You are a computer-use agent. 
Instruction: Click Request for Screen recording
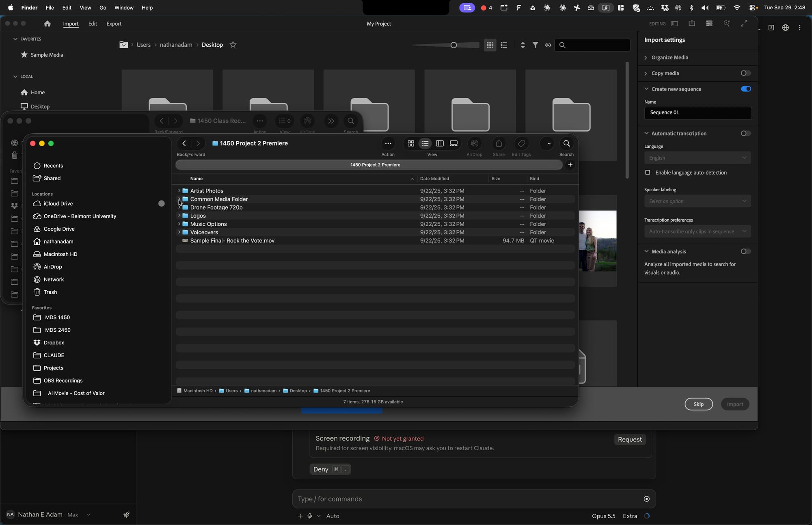(x=630, y=439)
